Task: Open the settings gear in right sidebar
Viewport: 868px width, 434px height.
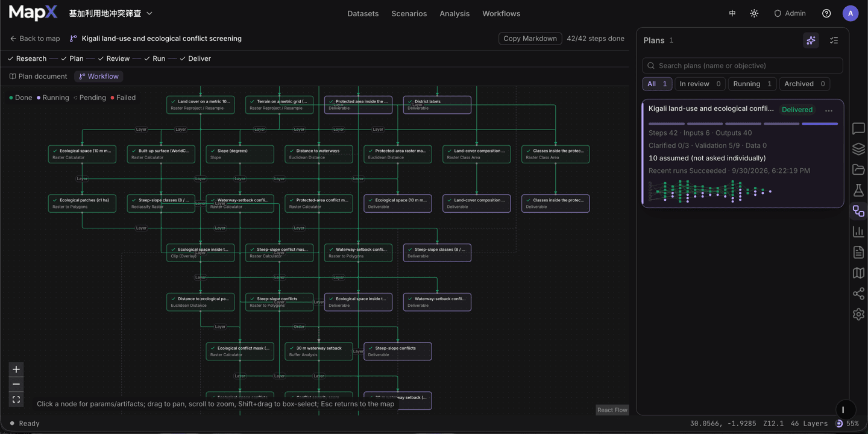Action: click(x=858, y=314)
